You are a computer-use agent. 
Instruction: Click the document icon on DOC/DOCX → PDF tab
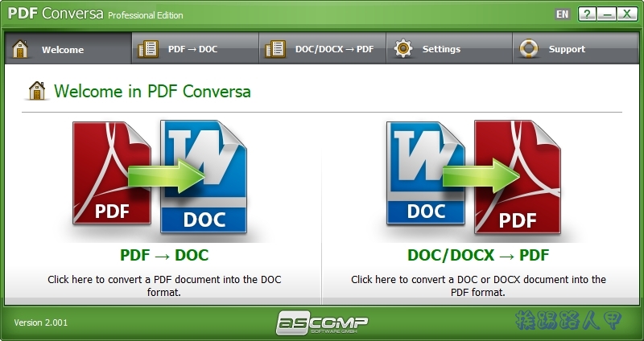[275, 49]
